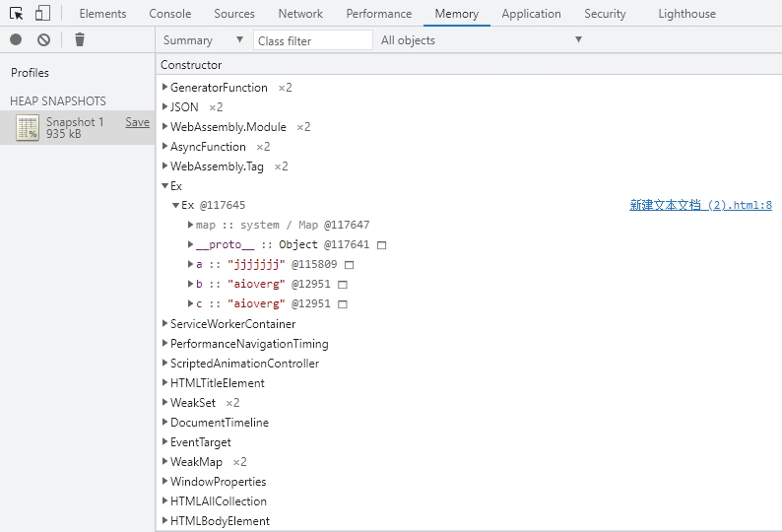The height and width of the screenshot is (532, 782).
Task: Collapse the Ex constructor group
Action: pos(164,186)
